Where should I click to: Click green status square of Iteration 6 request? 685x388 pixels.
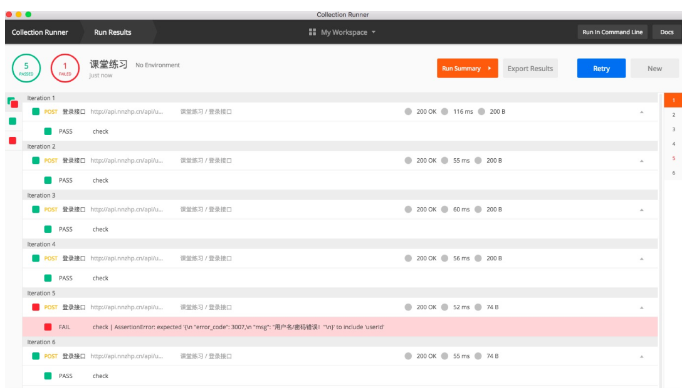36,356
